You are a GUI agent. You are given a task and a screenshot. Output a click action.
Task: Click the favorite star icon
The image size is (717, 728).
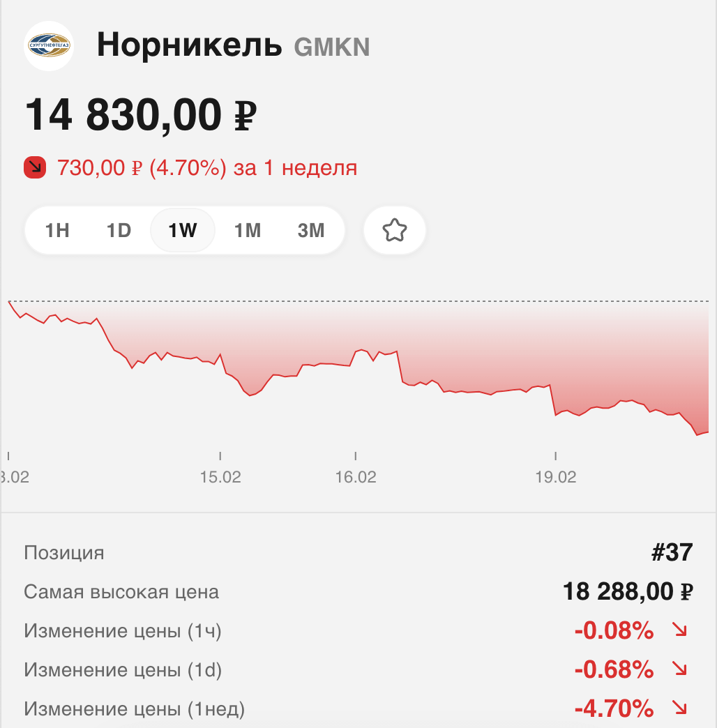pyautogui.click(x=394, y=229)
